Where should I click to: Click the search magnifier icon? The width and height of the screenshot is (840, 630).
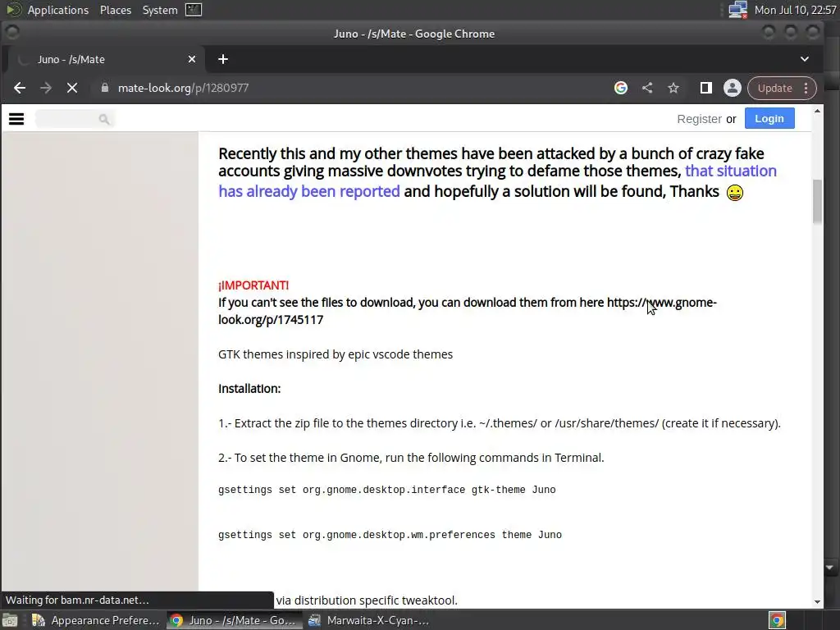point(104,119)
